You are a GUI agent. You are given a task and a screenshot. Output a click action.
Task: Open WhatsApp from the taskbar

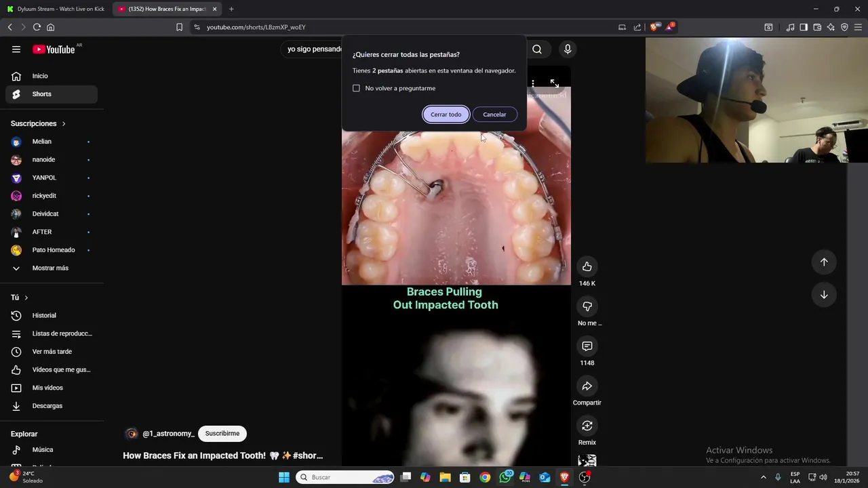point(505,477)
